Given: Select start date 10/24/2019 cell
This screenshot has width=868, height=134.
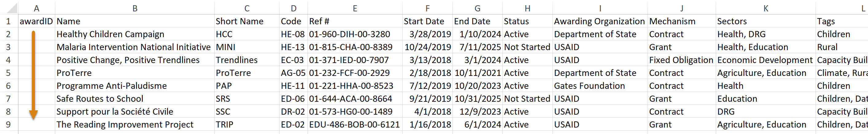Looking at the screenshot, I should pyautogui.click(x=428, y=47).
